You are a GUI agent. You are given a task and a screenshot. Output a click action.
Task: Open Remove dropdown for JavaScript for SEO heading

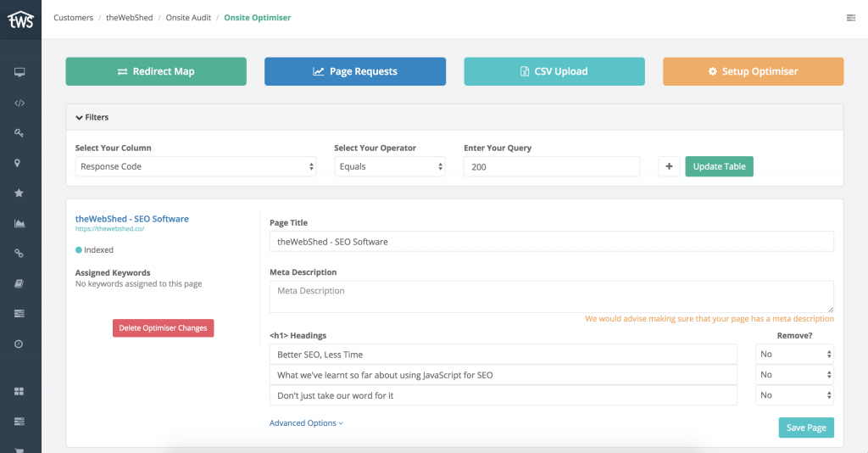pyautogui.click(x=794, y=374)
